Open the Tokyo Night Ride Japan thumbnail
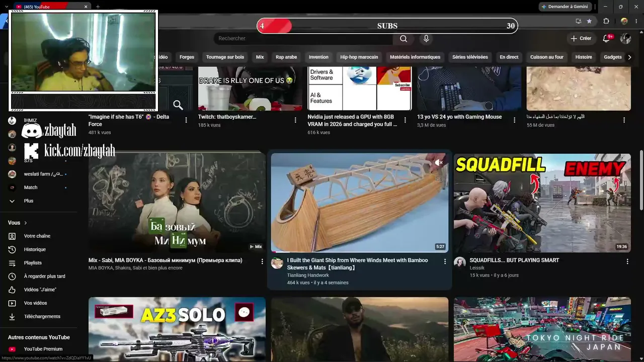The width and height of the screenshot is (644, 362). point(542,329)
